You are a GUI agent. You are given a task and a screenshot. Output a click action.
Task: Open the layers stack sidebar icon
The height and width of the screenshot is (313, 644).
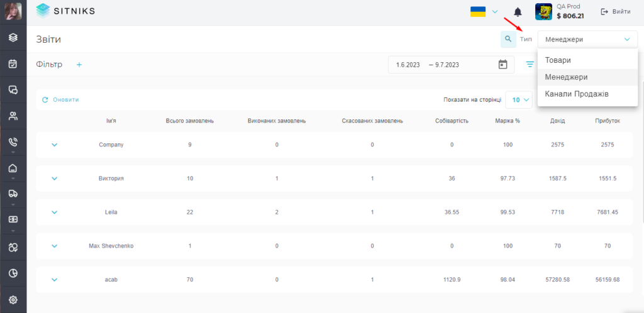[x=13, y=38]
